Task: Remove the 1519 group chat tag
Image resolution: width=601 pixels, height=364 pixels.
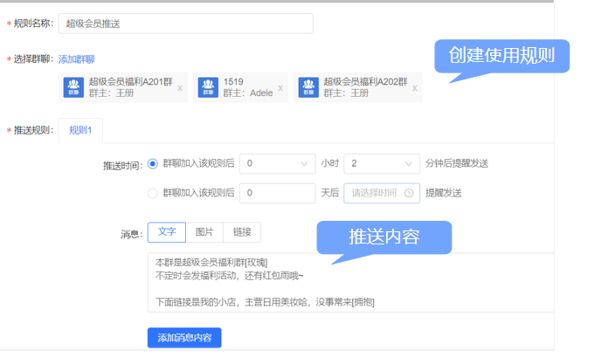Action: (x=280, y=88)
